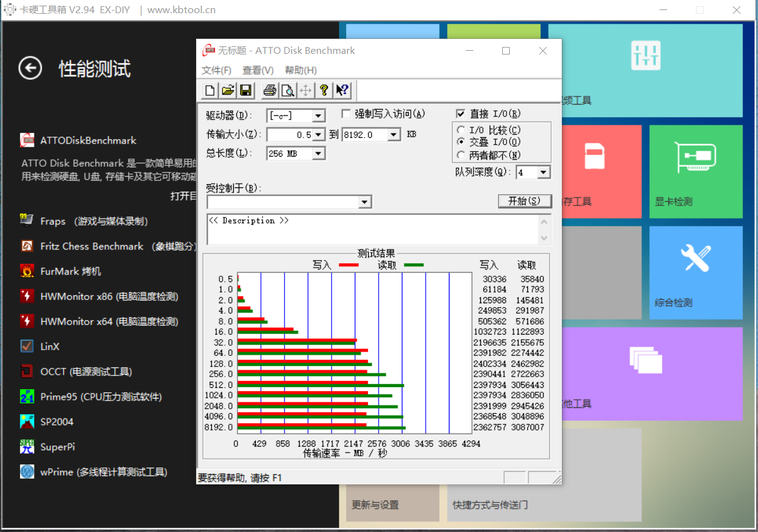Click the 开始(S) start button
This screenshot has height=532, width=758.
pos(524,201)
